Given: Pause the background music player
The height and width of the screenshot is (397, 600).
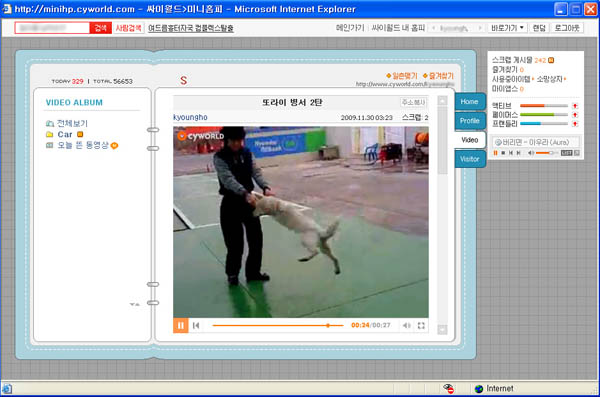Looking at the screenshot, I should [496, 153].
